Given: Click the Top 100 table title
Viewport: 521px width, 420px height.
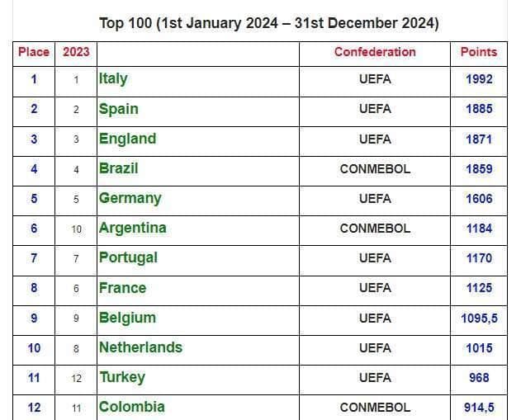Looking at the screenshot, I should click(269, 23).
